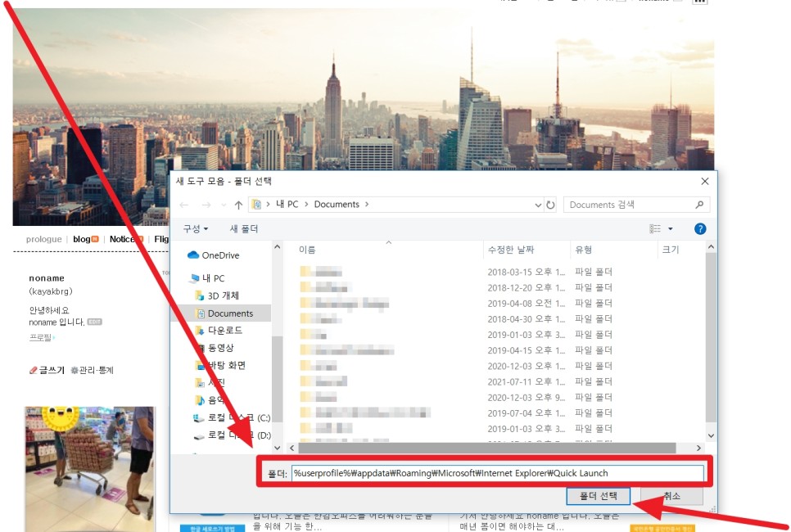
Task: Click Documents in address breadcrumb
Action: pos(337,205)
